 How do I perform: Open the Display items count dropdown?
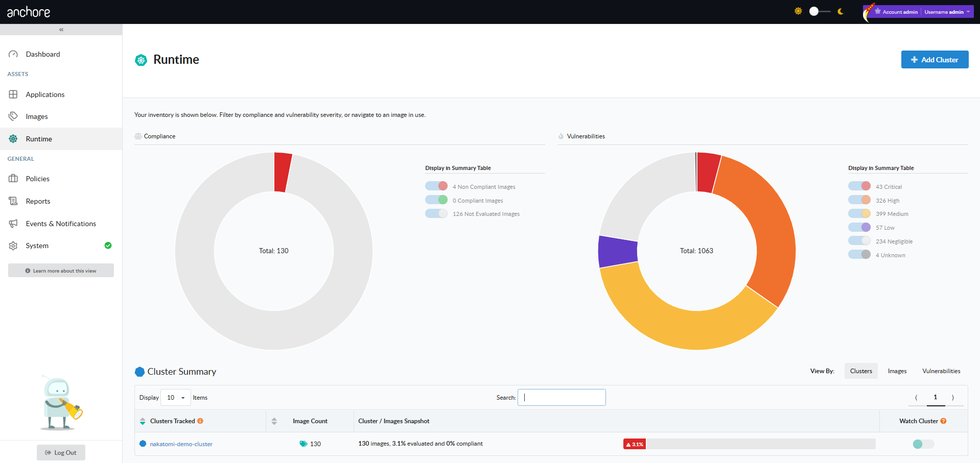(176, 398)
